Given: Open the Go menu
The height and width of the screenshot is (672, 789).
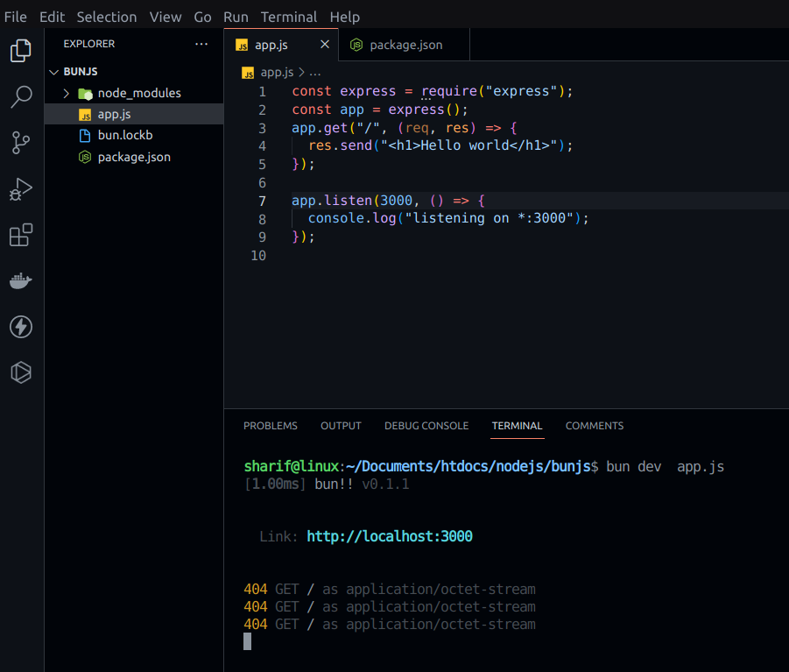Looking at the screenshot, I should point(203,17).
